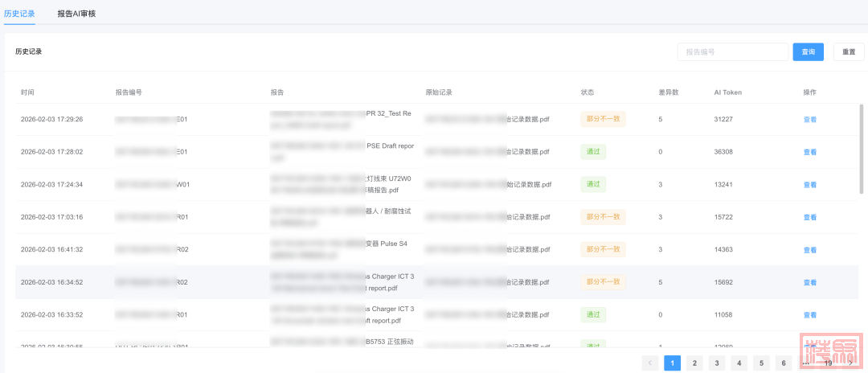This screenshot has height=373, width=868.
Task: Go to page 2 in pagination
Action: 694,363
